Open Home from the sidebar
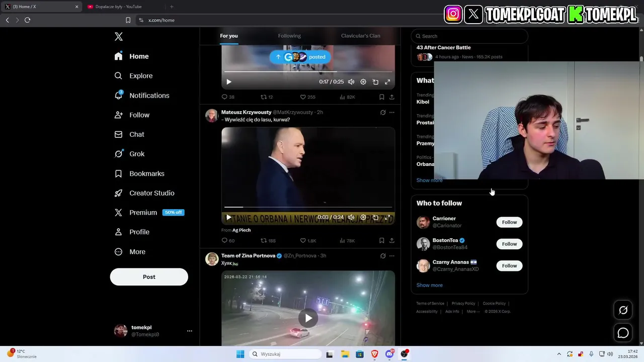This screenshot has width=644, height=362. tap(132, 56)
